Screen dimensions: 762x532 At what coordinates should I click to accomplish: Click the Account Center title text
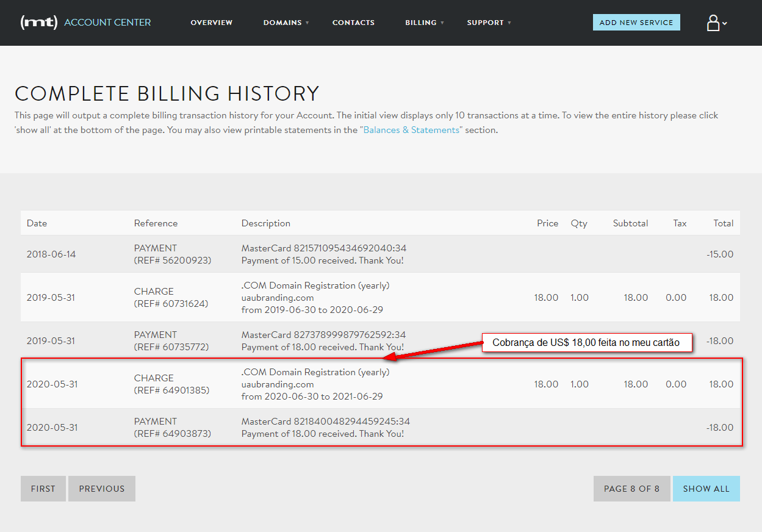point(107,23)
